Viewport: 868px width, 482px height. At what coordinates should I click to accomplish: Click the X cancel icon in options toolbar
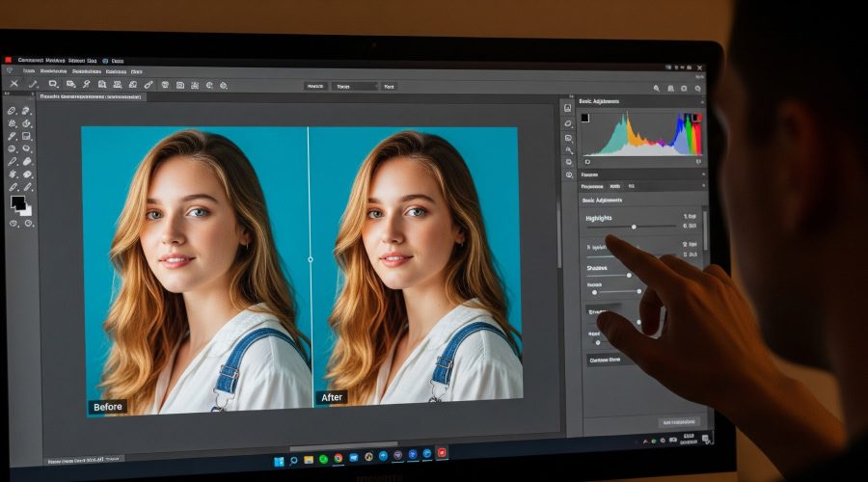(14, 84)
